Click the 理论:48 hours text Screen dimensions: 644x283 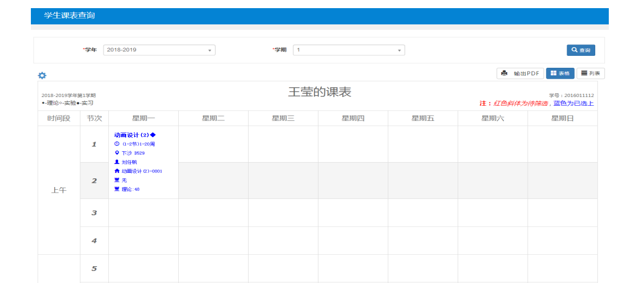point(132,189)
